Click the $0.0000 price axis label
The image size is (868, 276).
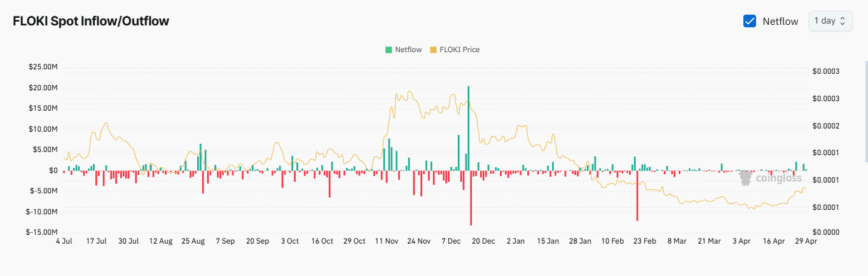[x=826, y=232]
